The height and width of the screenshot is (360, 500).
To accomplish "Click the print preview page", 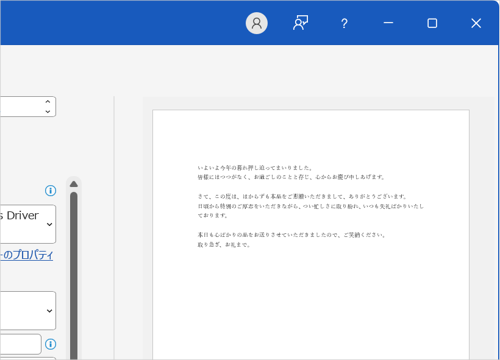I will coord(311,235).
